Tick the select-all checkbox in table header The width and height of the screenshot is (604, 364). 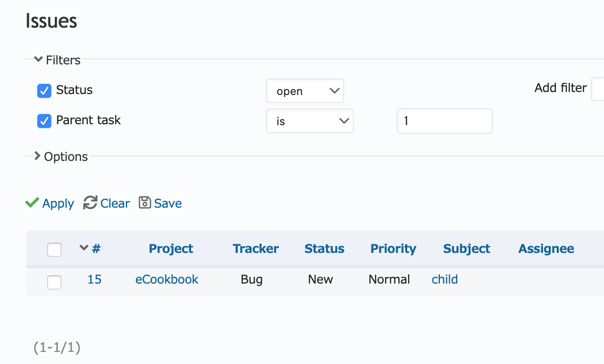[x=54, y=249]
